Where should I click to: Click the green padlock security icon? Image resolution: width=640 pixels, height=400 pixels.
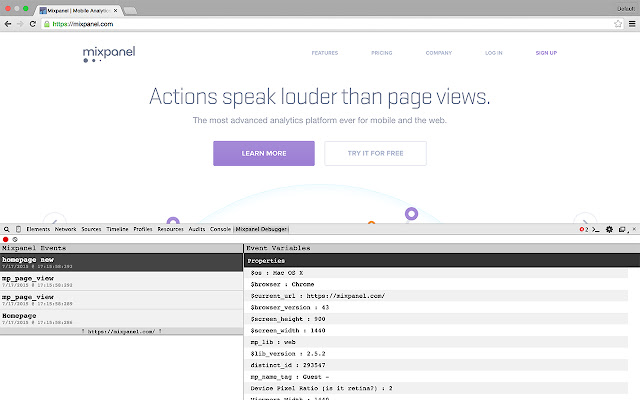click(x=47, y=24)
